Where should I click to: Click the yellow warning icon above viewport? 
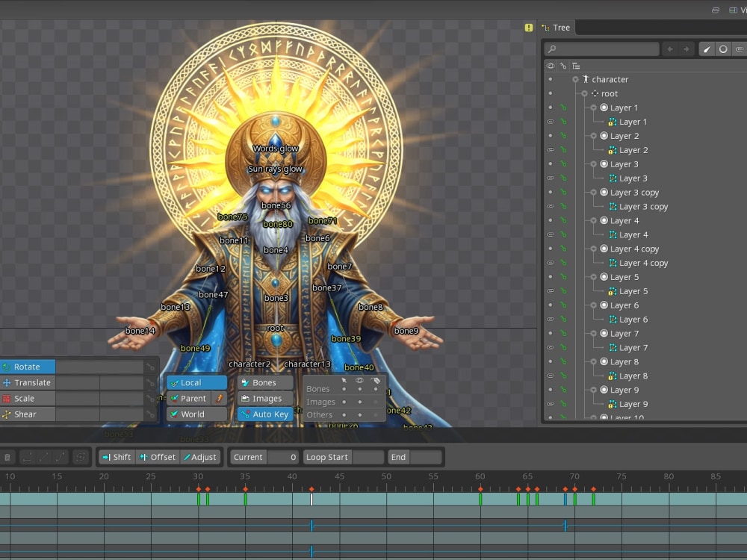click(529, 28)
